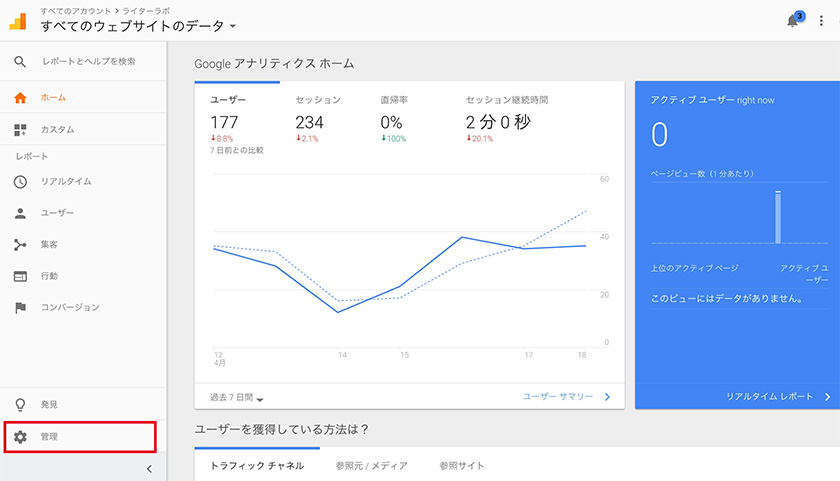Switch to the 参照元 / メディア tab
This screenshot has height=481, width=840.
(x=371, y=466)
